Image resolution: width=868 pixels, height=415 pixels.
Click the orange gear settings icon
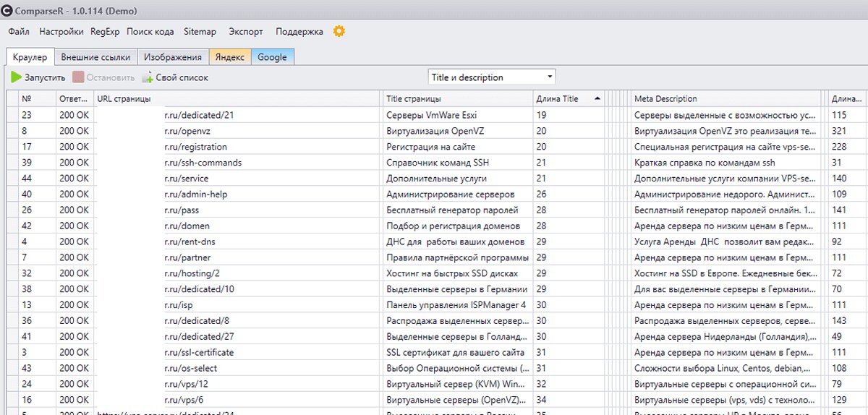(x=339, y=31)
